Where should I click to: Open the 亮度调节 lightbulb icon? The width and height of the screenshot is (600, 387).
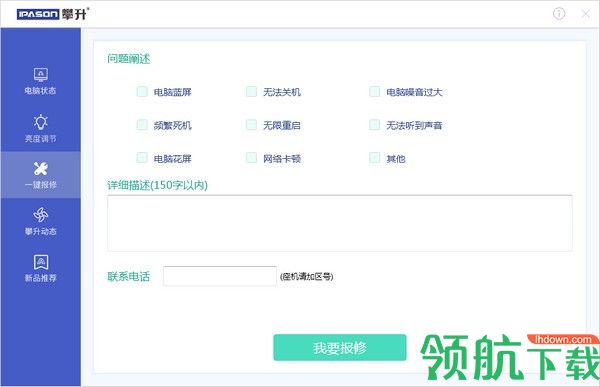coord(41,122)
